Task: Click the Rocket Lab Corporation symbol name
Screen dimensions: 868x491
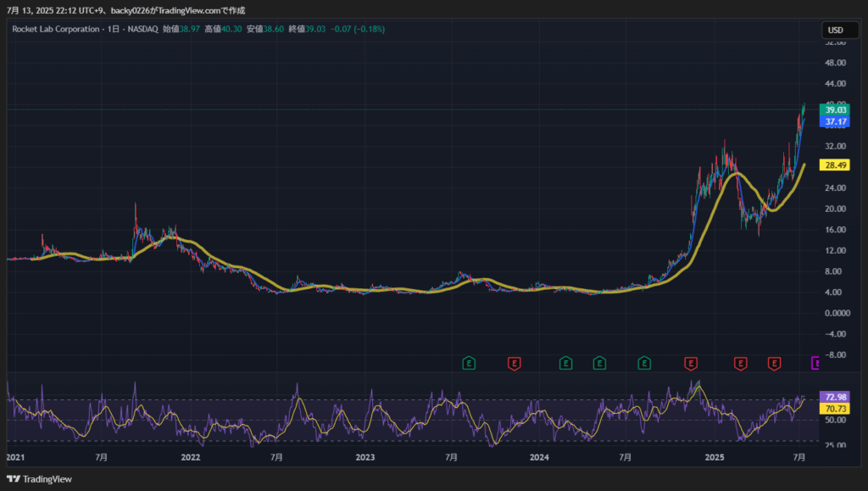Action: (x=56, y=29)
